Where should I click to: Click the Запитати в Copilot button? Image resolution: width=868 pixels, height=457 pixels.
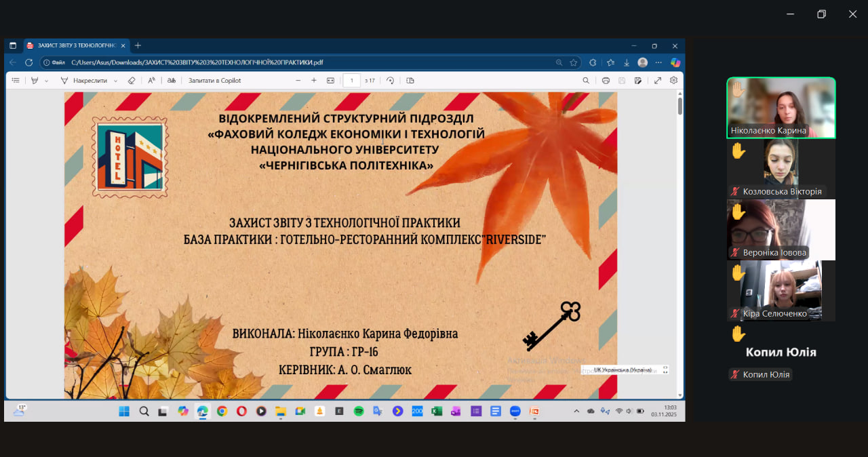tap(214, 81)
